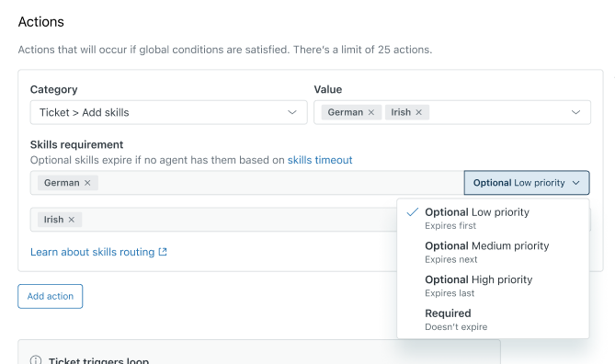Click the Actions heading text
Screen dimensions: 615x364
[41, 22]
